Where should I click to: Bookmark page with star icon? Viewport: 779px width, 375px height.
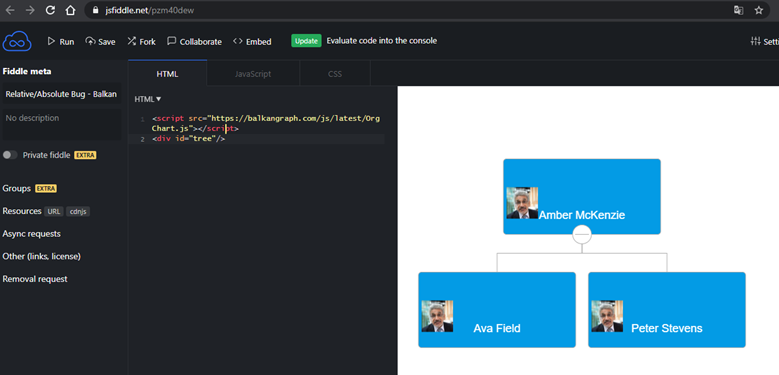[759, 10]
